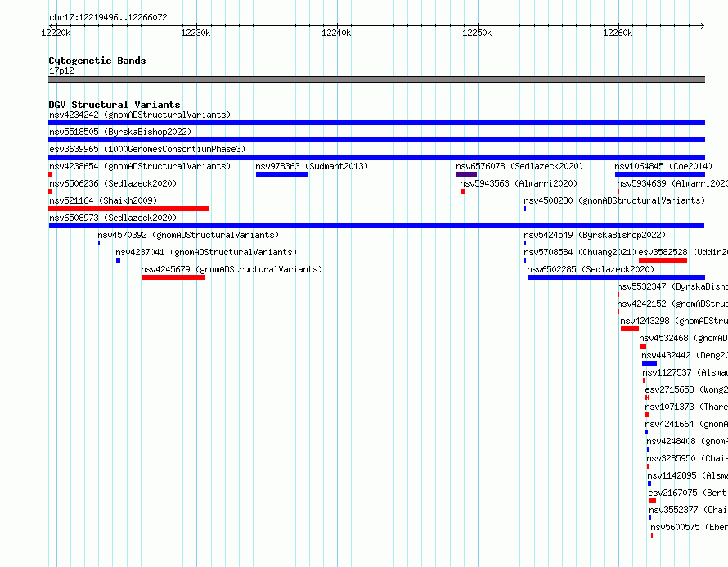The image size is (728, 567).
Task: Click the chr17:12219496..12266072 coordinates text
Action: tap(108, 18)
